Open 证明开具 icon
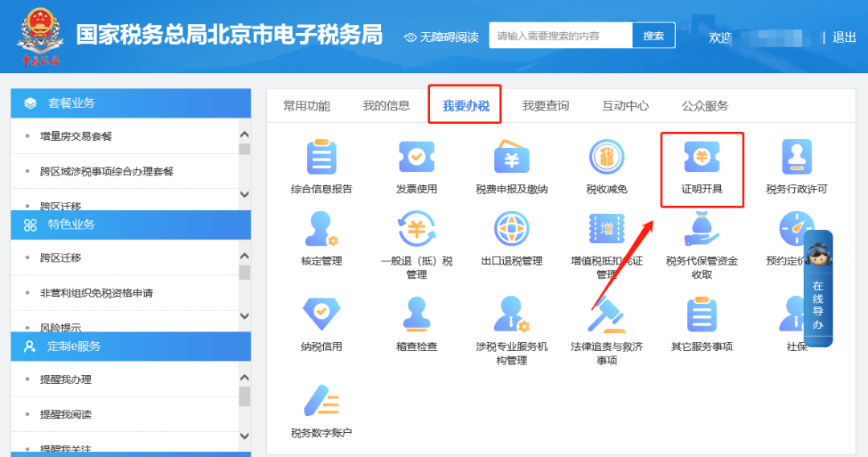Viewport: 868px width, 457px height. 702,158
